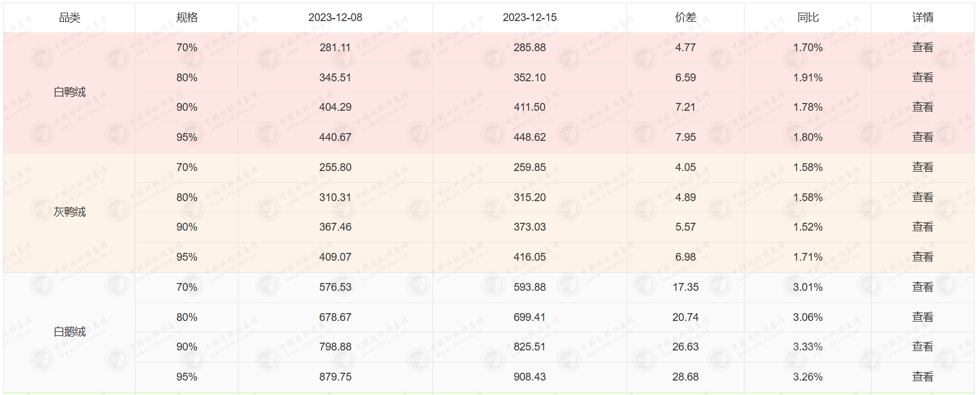980x395 pixels.
Task: Open 查看 link for 白鸭绒 70% row
Action: coord(922,48)
